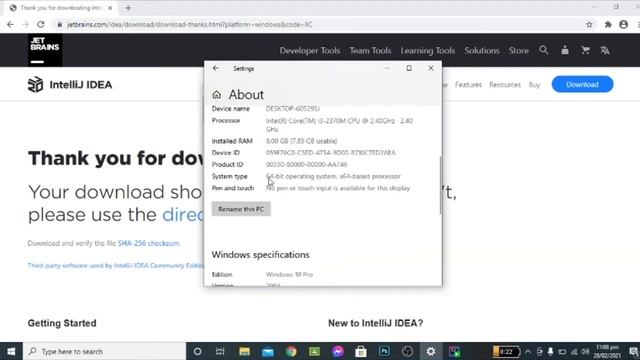The image size is (640, 360).
Task: Open IntelliJ IDEA Buy link
Action: [534, 84]
